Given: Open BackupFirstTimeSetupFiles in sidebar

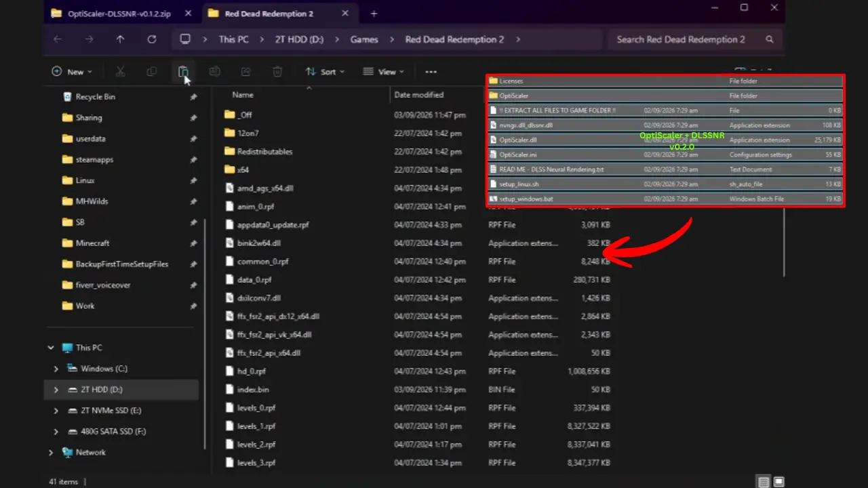Looking at the screenshot, I should [122, 264].
